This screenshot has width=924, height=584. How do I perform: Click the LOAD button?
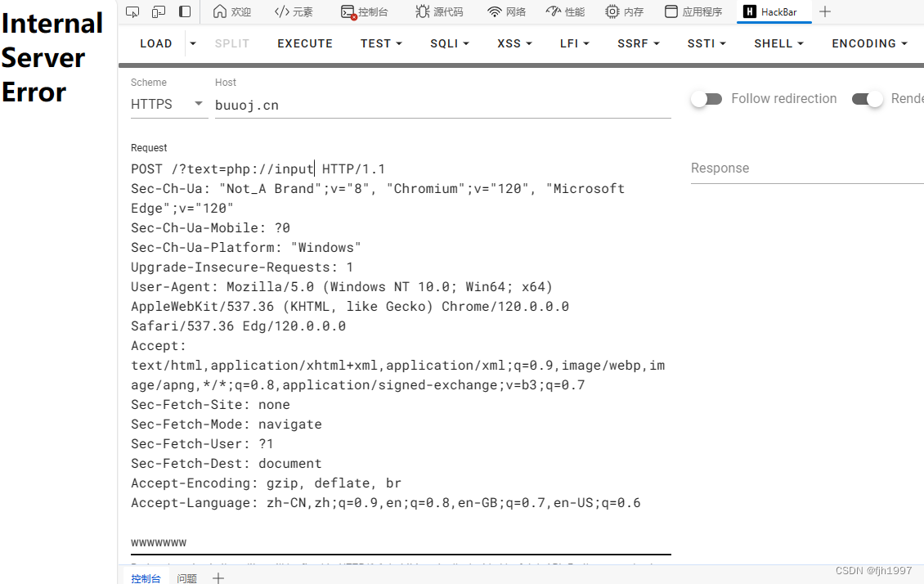tap(156, 43)
